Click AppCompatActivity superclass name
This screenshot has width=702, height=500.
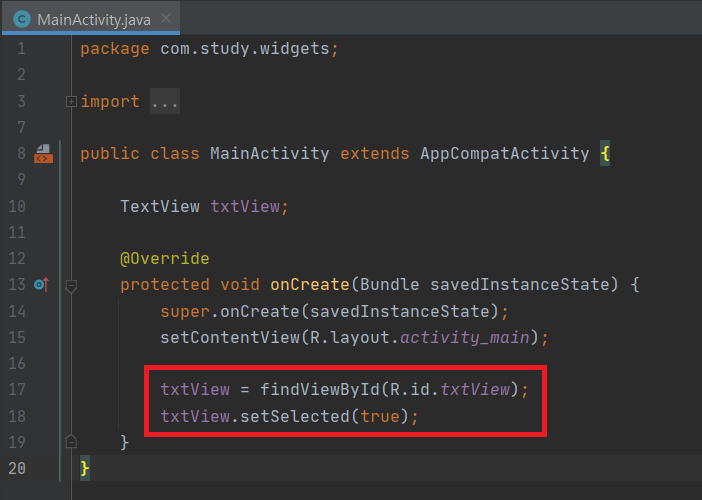coord(505,154)
